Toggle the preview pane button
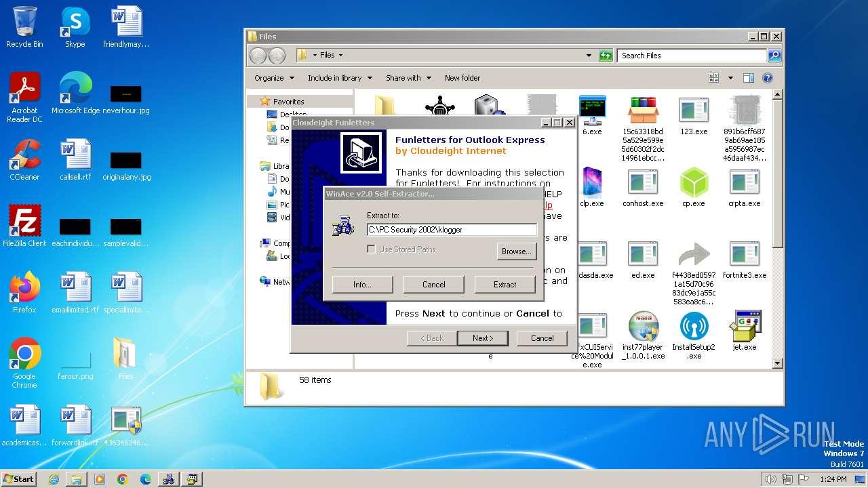Image resolution: width=868 pixels, height=488 pixels. point(748,78)
